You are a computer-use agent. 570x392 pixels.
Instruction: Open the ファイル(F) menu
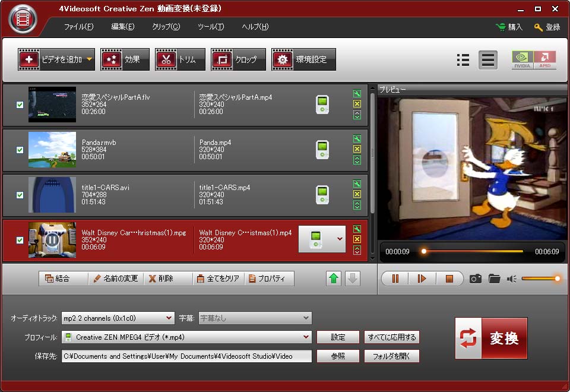point(78,27)
